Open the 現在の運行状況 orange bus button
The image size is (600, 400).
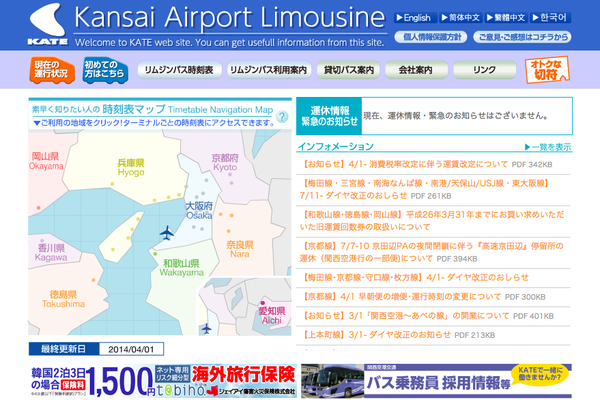pos(52,70)
